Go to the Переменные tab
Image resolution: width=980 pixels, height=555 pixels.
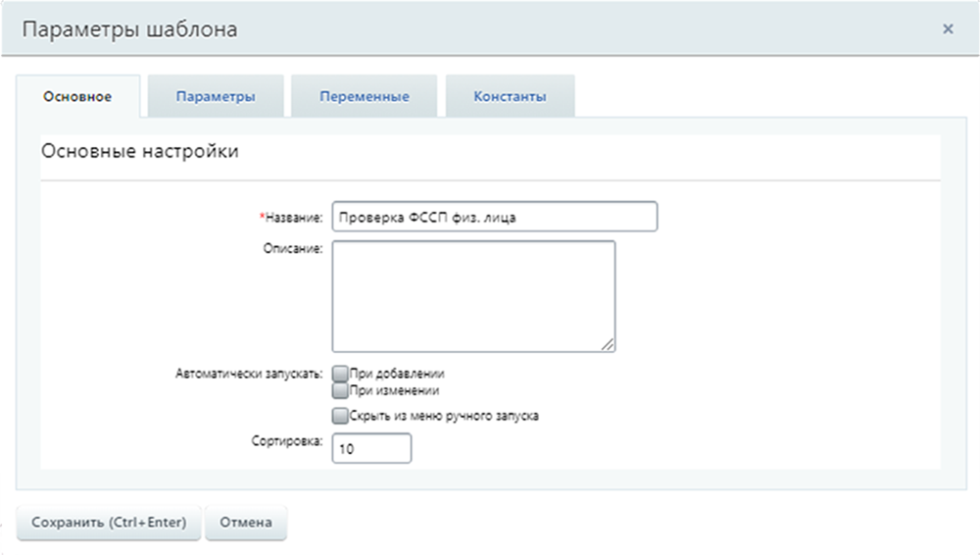(x=364, y=97)
